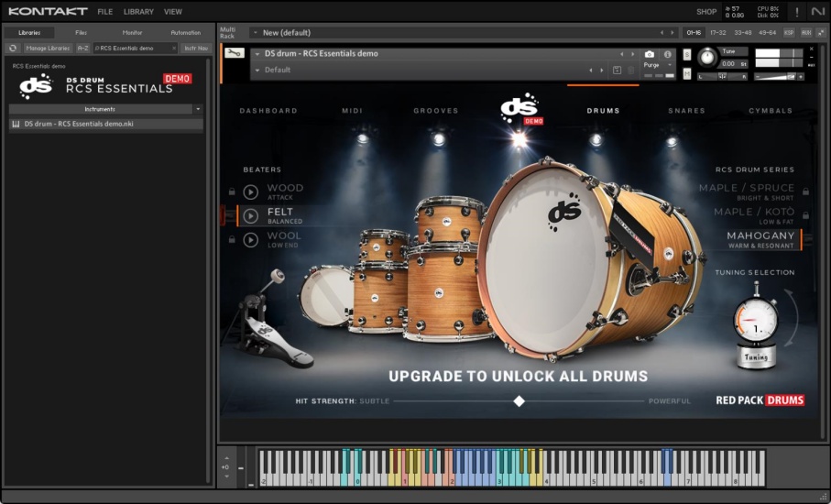Toggle A-Z library sorting
Image resolution: width=831 pixels, height=504 pixels.
tap(82, 48)
